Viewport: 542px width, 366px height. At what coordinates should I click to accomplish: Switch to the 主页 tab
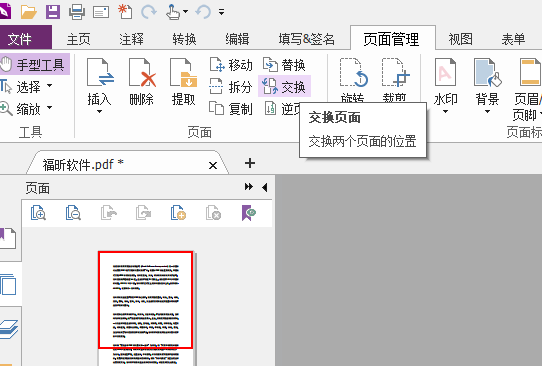pyautogui.click(x=78, y=39)
